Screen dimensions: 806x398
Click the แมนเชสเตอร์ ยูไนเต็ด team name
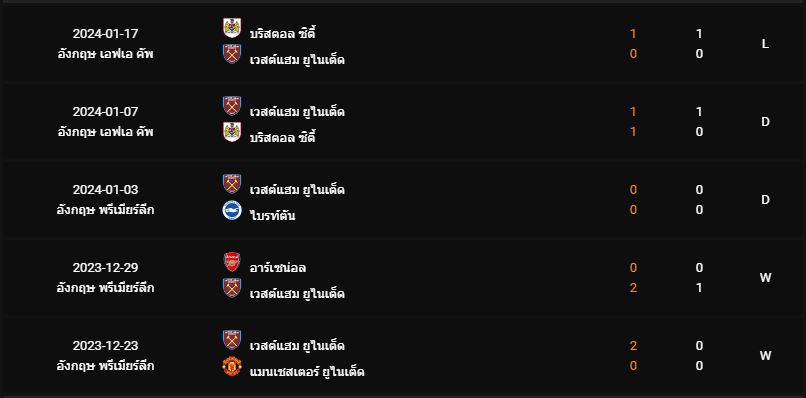click(x=307, y=371)
